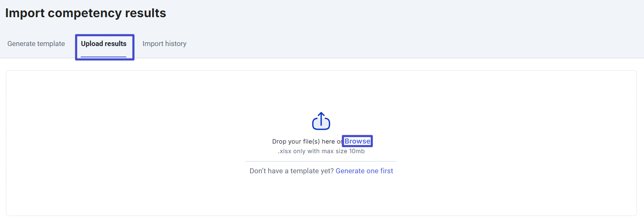Viewport: 644px width, 221px height.
Task: Click the blue underline beneath Upload results
Action: [104, 57]
